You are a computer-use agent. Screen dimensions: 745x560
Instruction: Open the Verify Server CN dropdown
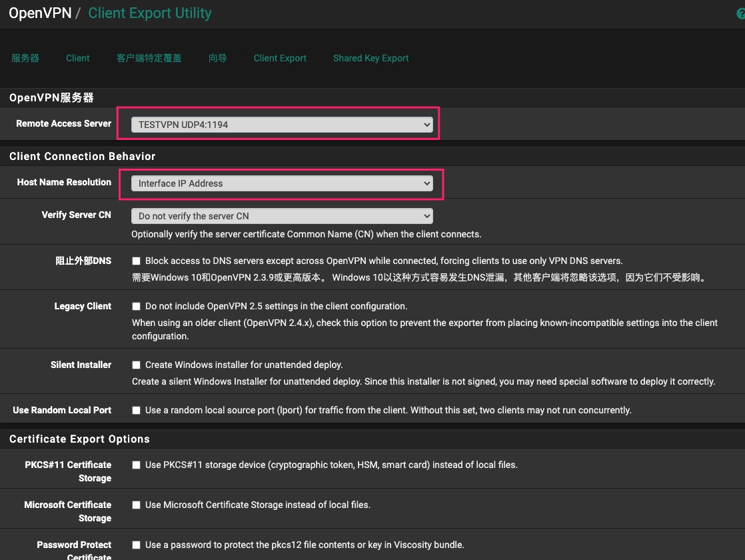(x=282, y=216)
